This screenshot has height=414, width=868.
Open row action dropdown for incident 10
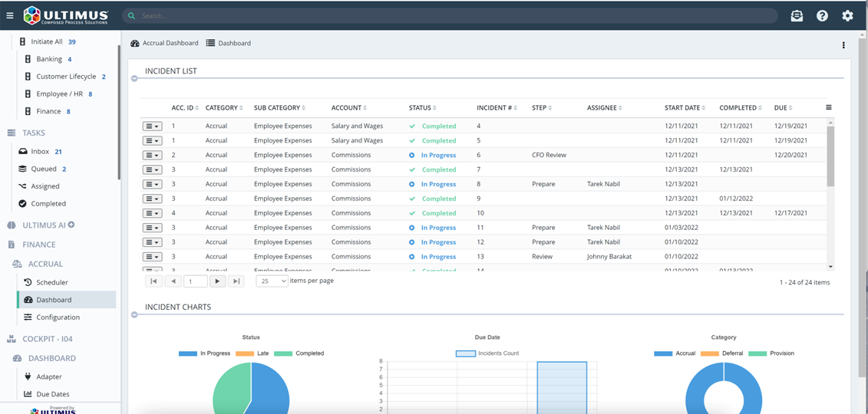click(x=152, y=213)
